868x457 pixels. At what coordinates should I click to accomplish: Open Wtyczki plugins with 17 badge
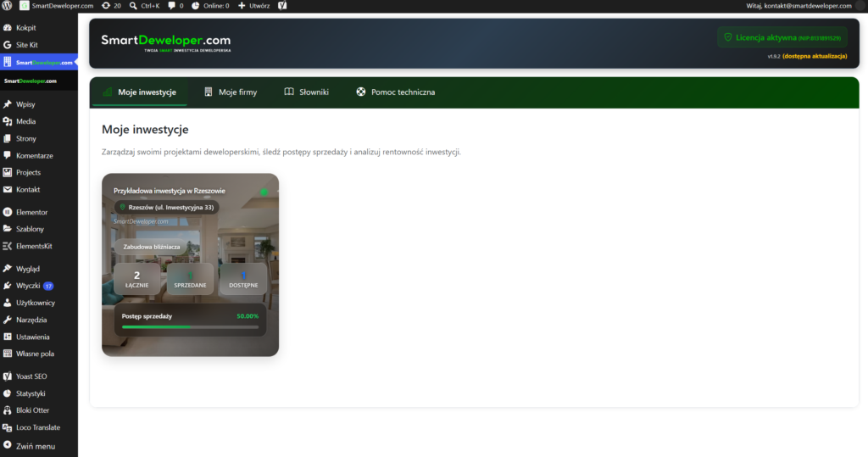tap(39, 286)
